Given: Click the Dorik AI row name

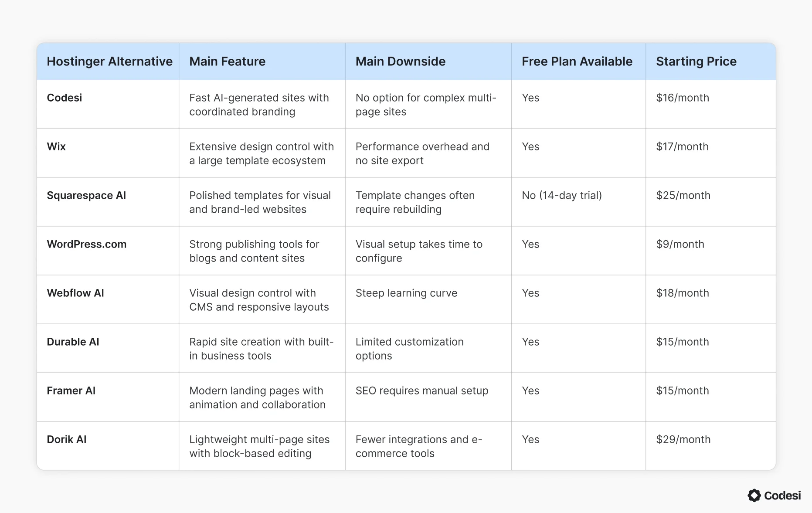Looking at the screenshot, I should [x=67, y=439].
